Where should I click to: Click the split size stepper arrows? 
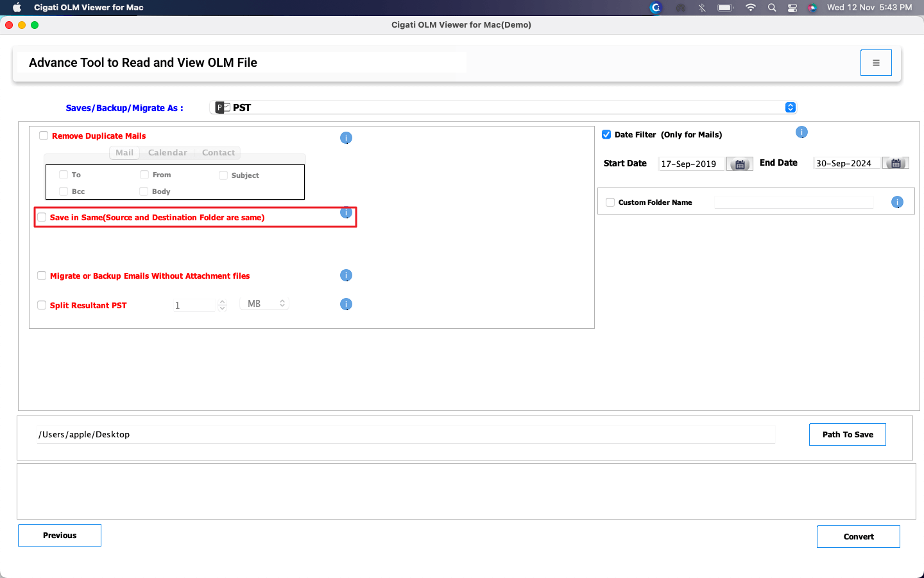point(222,305)
